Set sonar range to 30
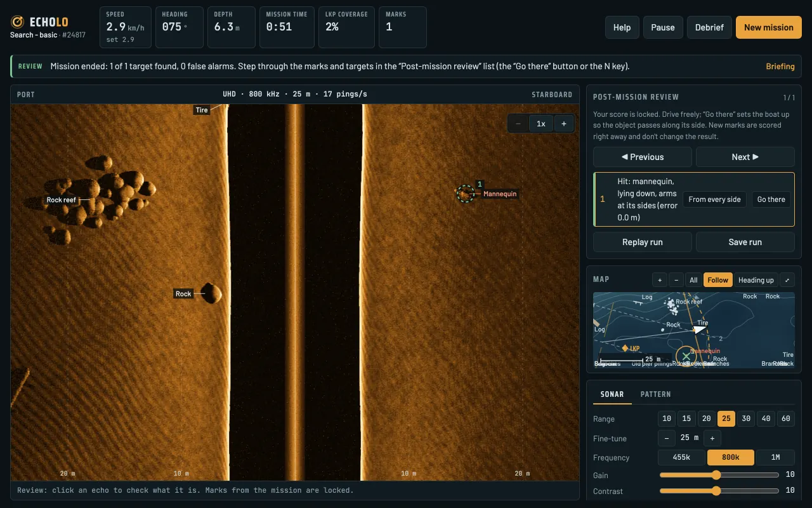This screenshot has height=508, width=812. (746, 418)
